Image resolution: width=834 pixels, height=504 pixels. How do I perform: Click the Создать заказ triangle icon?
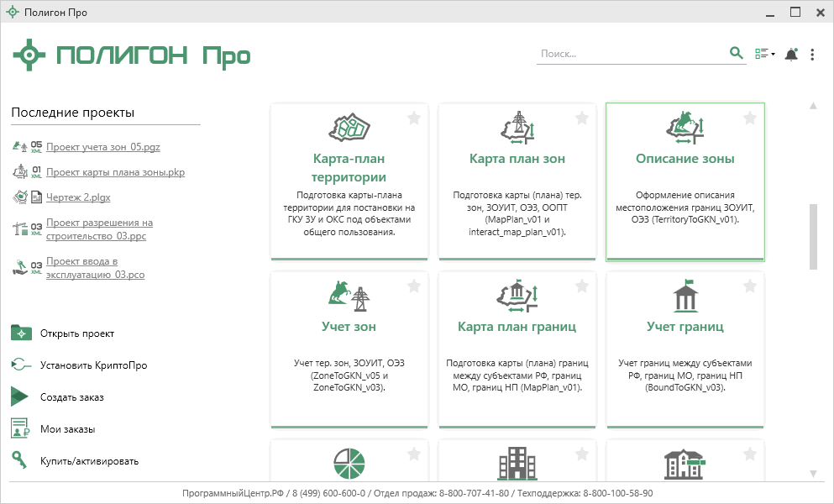[20, 396]
